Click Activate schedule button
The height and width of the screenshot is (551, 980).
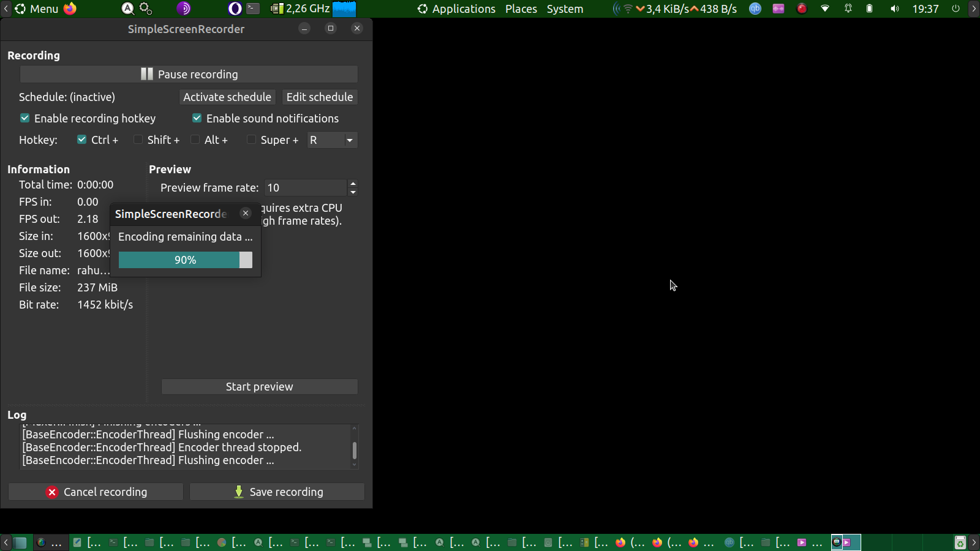[227, 97]
